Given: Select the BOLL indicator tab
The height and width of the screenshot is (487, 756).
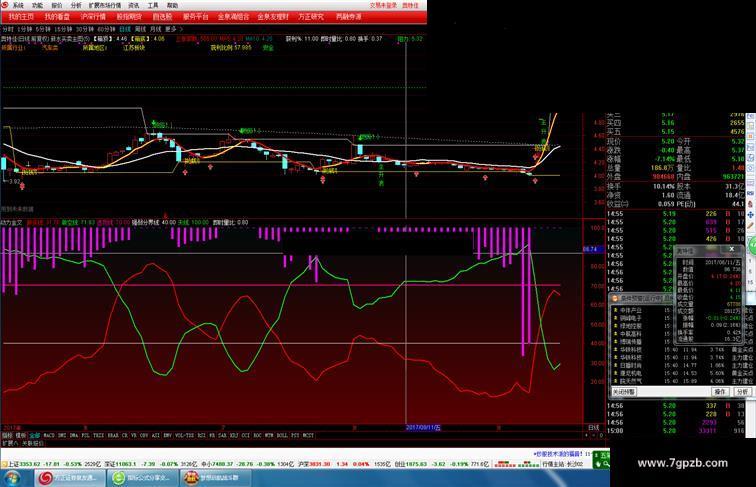Looking at the screenshot, I should point(282,435).
